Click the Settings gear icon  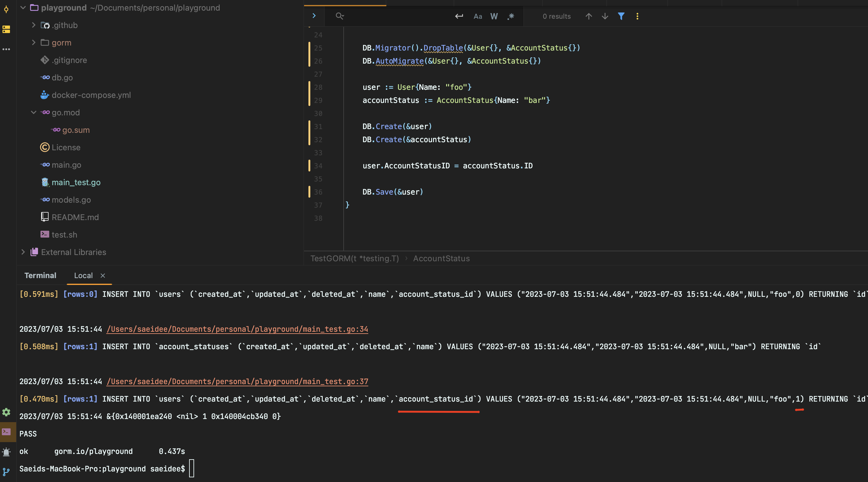tap(6, 412)
